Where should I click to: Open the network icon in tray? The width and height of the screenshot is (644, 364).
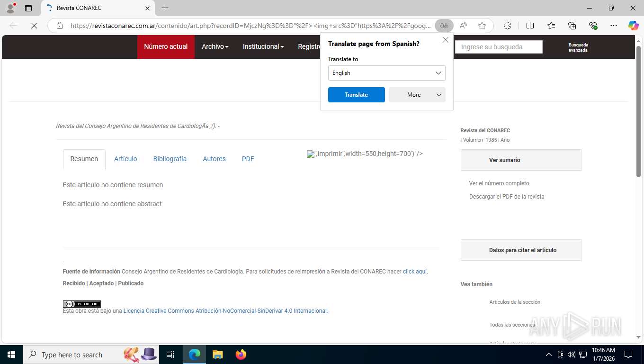point(583,355)
